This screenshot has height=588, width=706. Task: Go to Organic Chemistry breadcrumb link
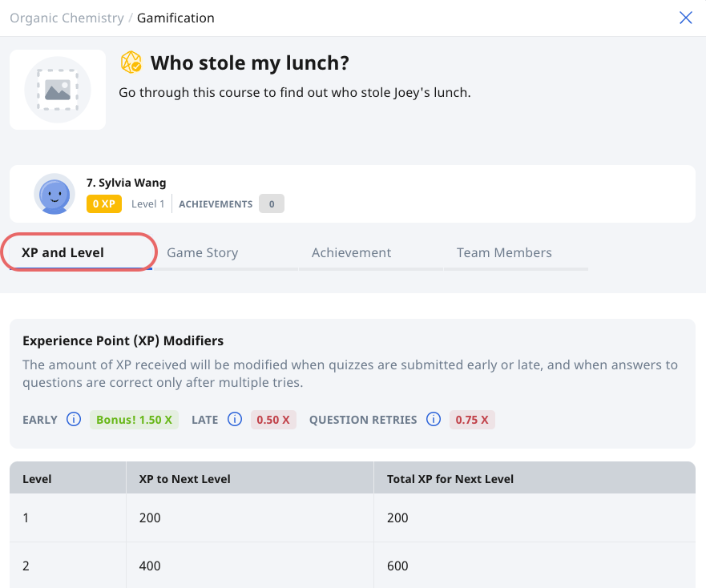(67, 18)
